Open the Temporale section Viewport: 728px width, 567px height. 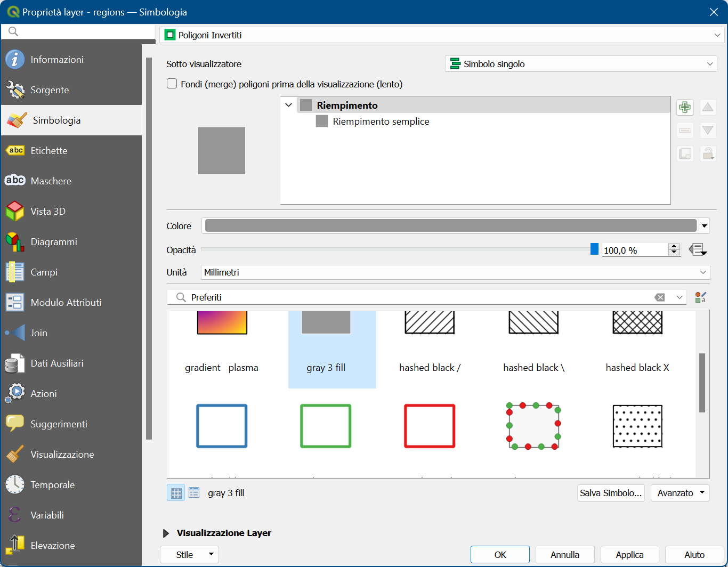(x=71, y=485)
